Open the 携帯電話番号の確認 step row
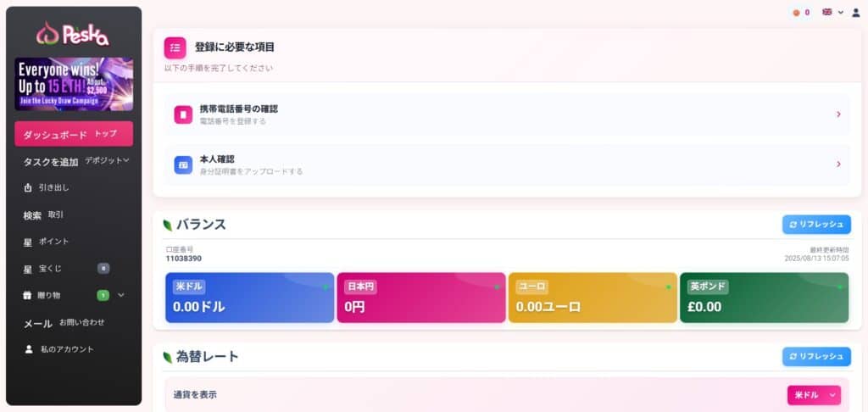The image size is (868, 412). click(x=507, y=114)
